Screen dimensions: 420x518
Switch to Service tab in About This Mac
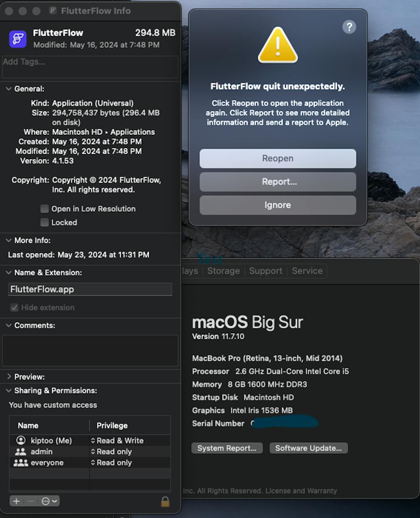tap(307, 271)
